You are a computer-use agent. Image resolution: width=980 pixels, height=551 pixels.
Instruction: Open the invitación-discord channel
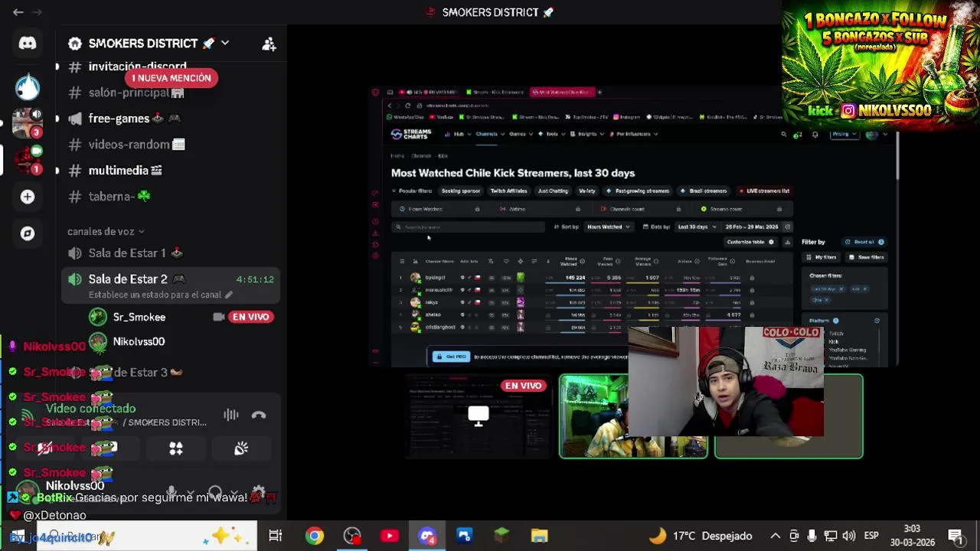point(138,67)
